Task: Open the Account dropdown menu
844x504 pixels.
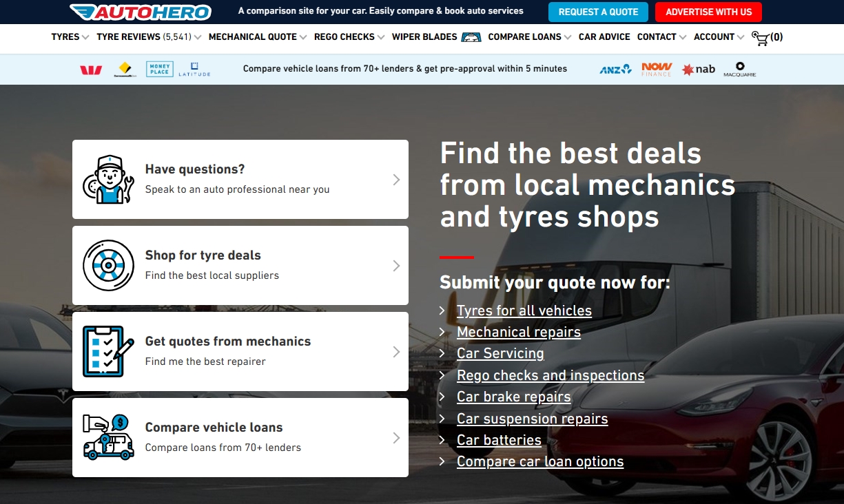Action: coord(719,37)
